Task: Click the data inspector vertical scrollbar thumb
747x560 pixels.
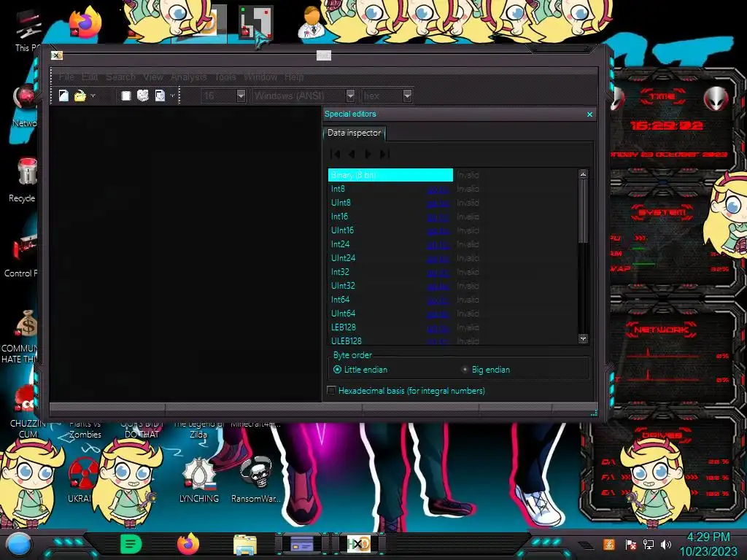Action: click(x=583, y=211)
